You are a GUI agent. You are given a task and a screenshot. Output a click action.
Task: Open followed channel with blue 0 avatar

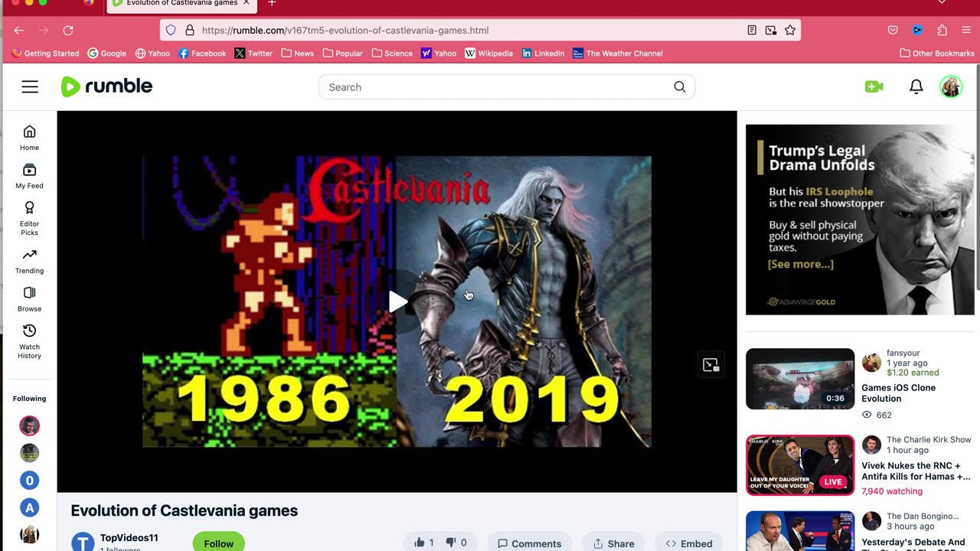coord(29,481)
